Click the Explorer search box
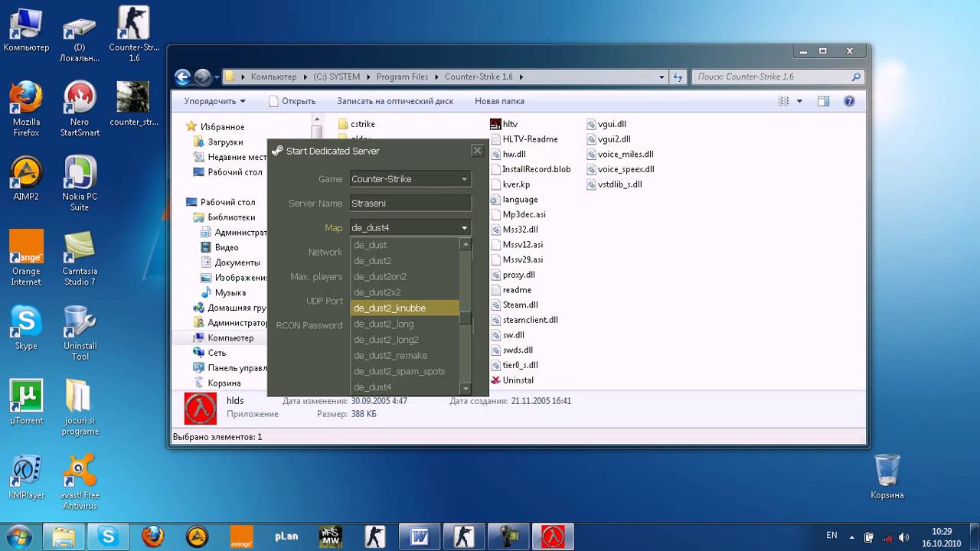980x551 pixels. coord(778,77)
